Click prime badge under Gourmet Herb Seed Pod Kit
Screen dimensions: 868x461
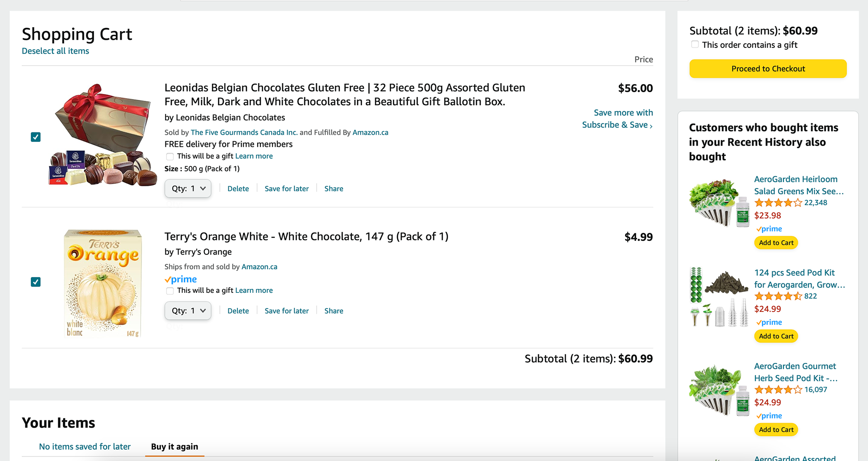coord(769,416)
